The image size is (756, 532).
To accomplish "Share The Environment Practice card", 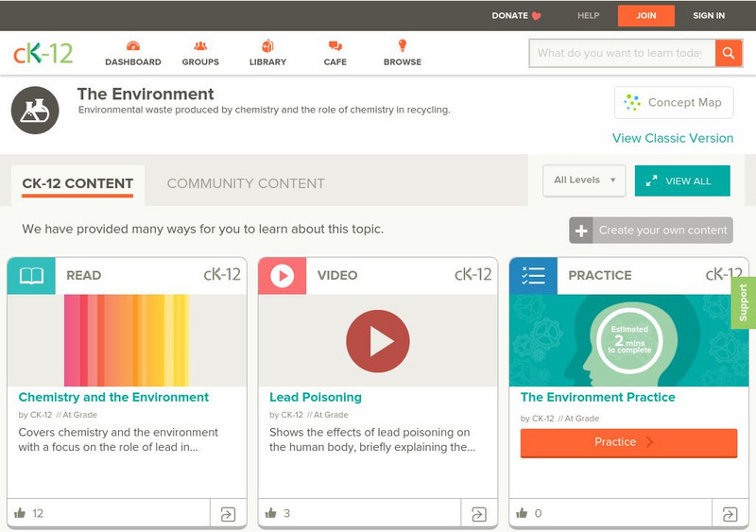I will tap(730, 514).
